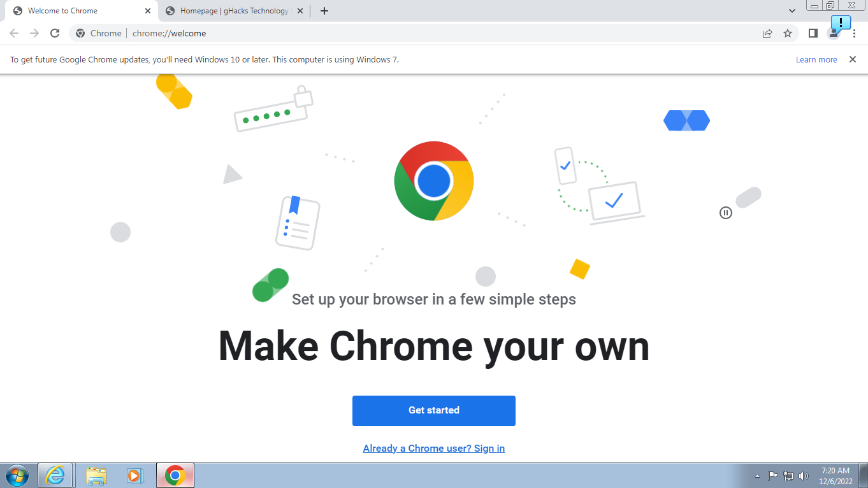The width and height of the screenshot is (868, 488).
Task: Open the Windows Start menu
Action: click(16, 475)
